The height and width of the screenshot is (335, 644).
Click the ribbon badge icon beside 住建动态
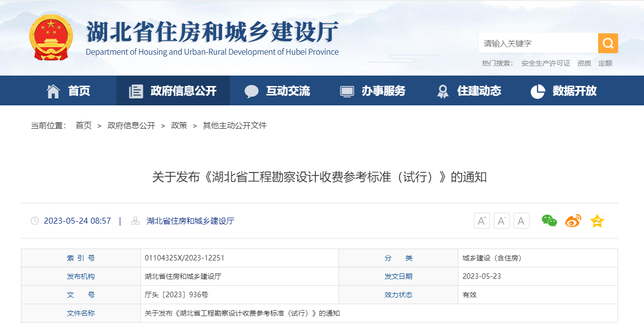click(x=442, y=91)
